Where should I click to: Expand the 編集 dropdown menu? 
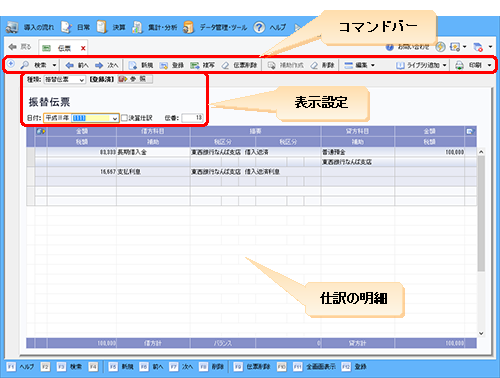tap(373, 65)
